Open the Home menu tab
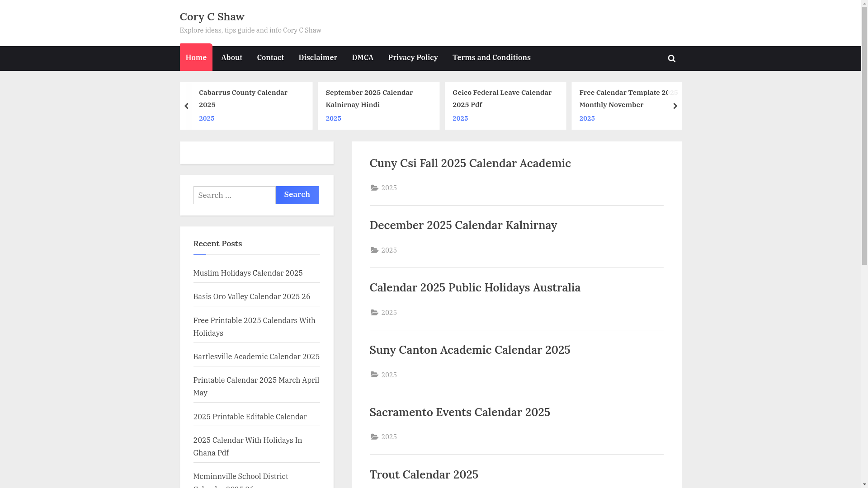Screen dimensions: 868x488 [196, 57]
